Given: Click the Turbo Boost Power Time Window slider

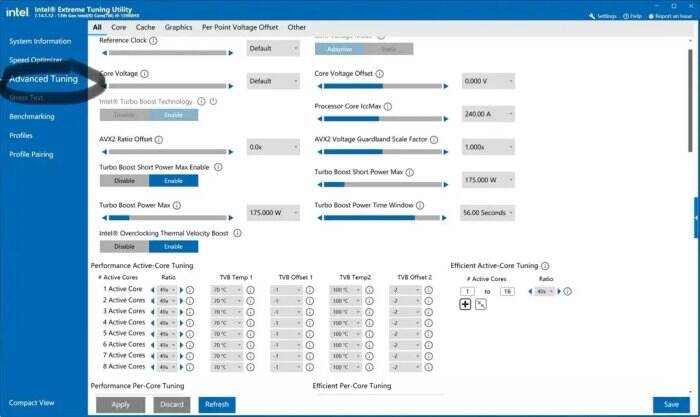Looking at the screenshot, I should click(382, 218).
